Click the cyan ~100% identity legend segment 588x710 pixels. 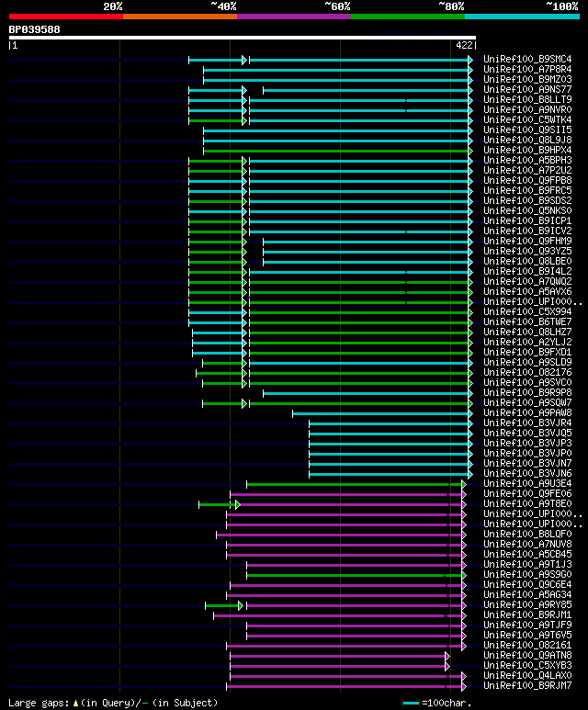pos(523,17)
